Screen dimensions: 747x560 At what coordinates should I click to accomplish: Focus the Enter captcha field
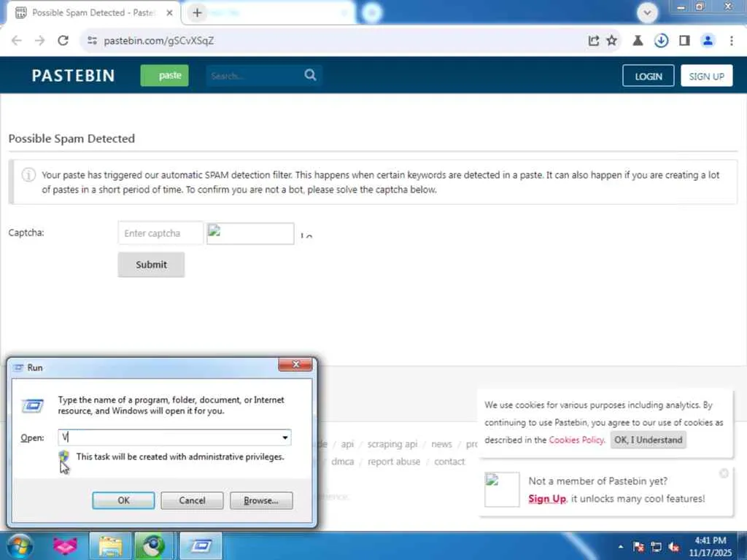(x=160, y=233)
